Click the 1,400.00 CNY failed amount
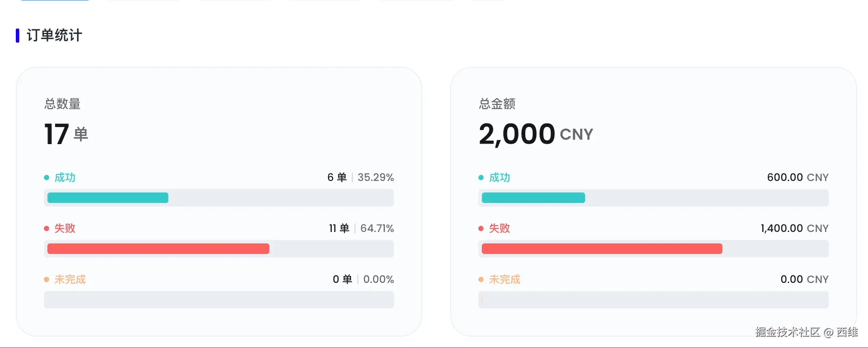 [794, 228]
